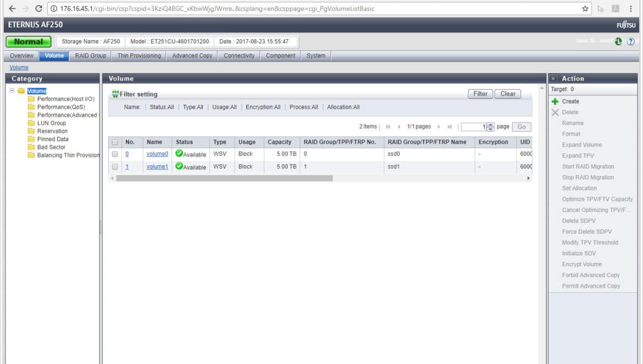Viewport: 643px width, 364px height.
Task: Check the volume0 row checkbox
Action: point(115,154)
